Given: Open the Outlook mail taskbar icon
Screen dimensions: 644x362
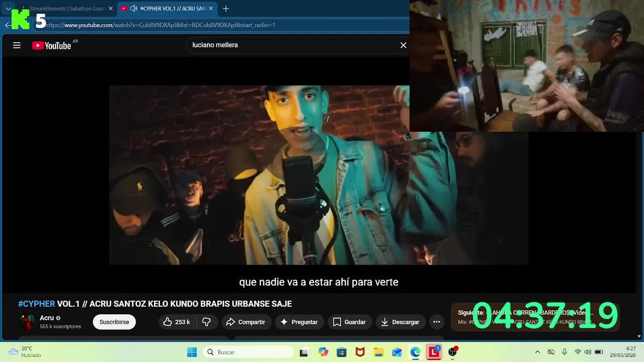Looking at the screenshot, I should [397, 352].
